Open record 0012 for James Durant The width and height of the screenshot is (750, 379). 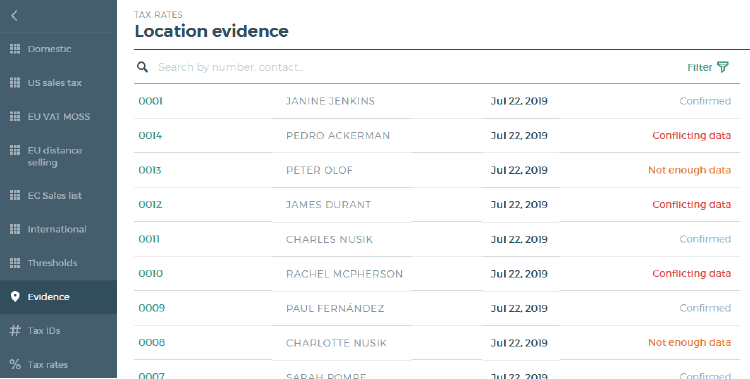pyautogui.click(x=150, y=204)
